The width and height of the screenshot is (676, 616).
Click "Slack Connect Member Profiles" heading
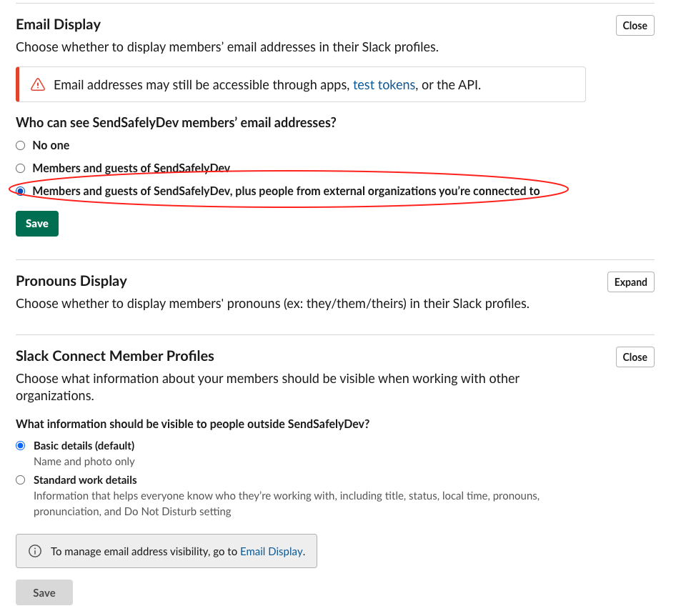115,356
